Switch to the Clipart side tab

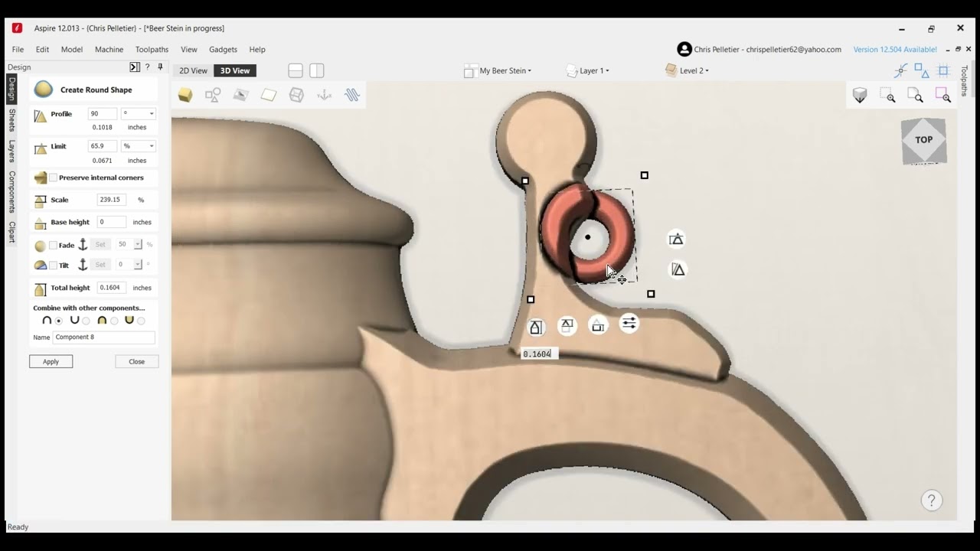click(11, 233)
